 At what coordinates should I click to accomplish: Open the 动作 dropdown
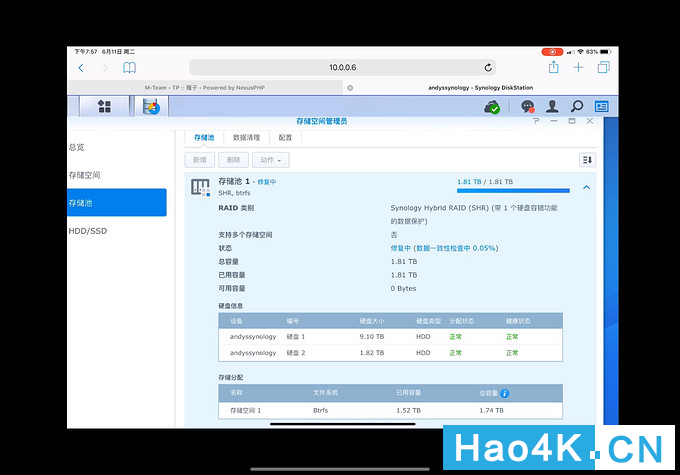pos(271,160)
